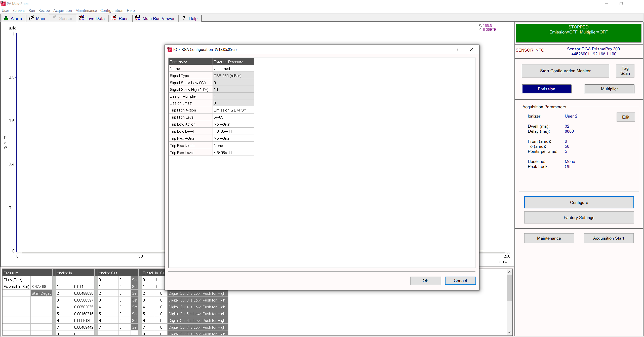Open the Alarm tab with the green triangle icon
Screen dimensions: 644x337
tap(6, 18)
